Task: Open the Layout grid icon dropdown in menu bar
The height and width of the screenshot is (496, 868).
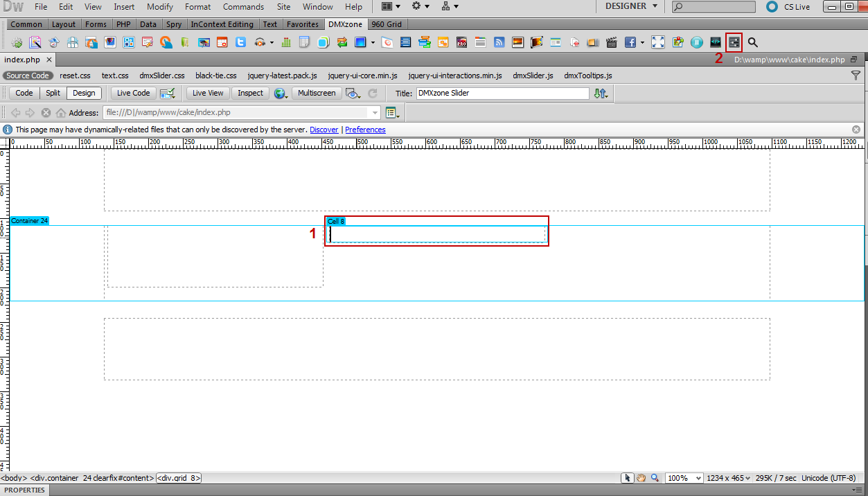Action: tap(391, 6)
